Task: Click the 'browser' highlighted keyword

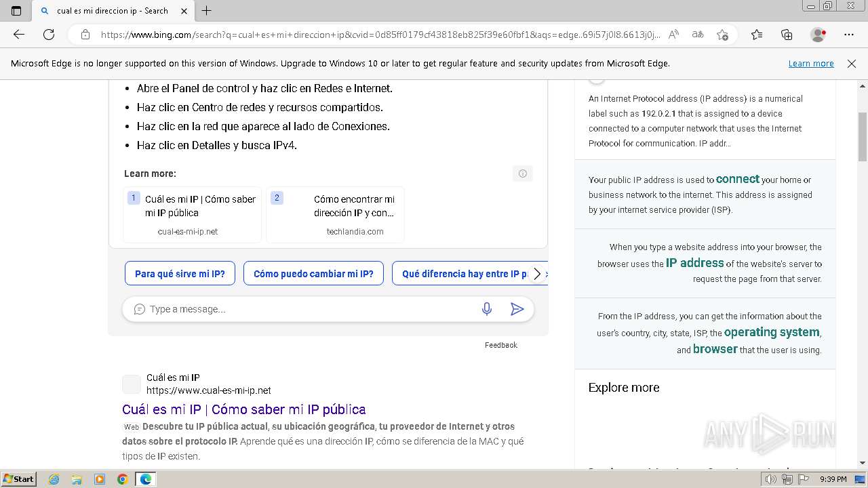Action: click(x=715, y=349)
